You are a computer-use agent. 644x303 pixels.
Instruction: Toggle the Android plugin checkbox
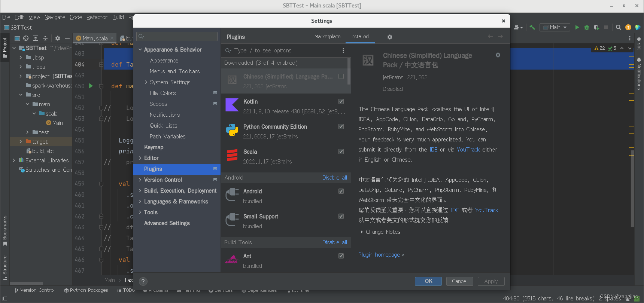pos(341,191)
